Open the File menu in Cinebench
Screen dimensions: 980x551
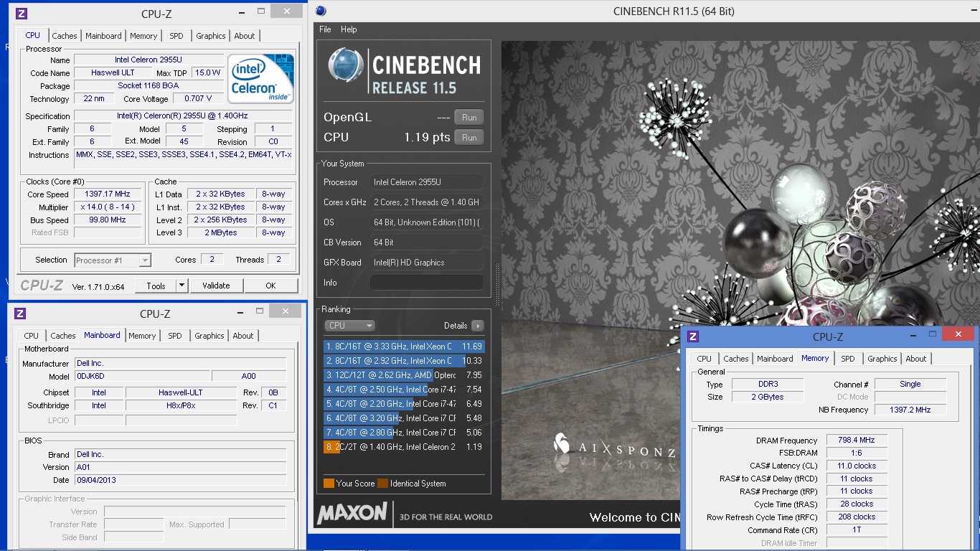325,29
